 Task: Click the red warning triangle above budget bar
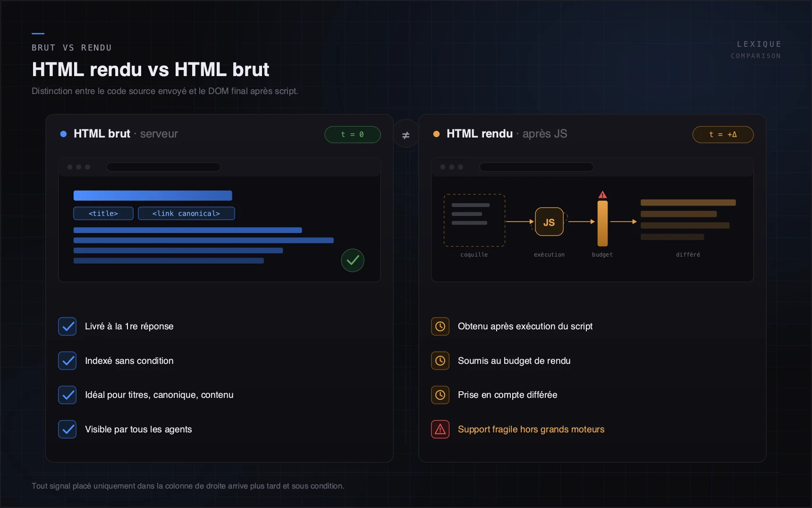(602, 194)
